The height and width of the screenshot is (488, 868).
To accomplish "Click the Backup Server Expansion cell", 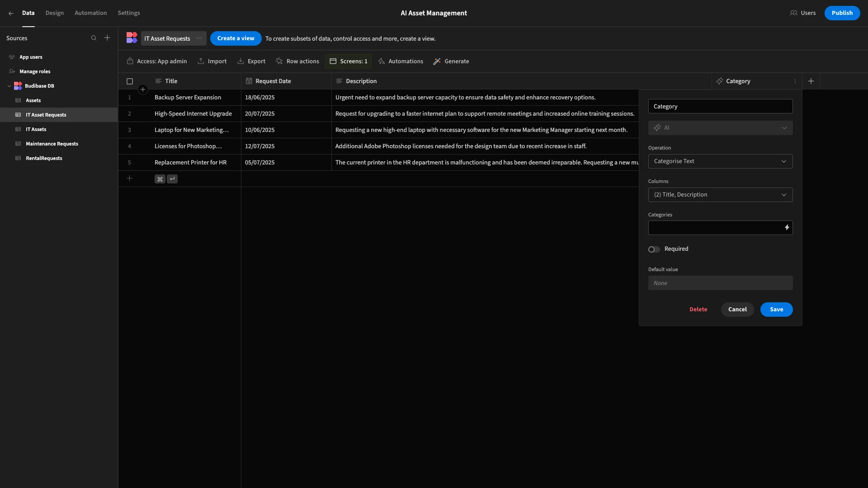I will [x=196, y=98].
